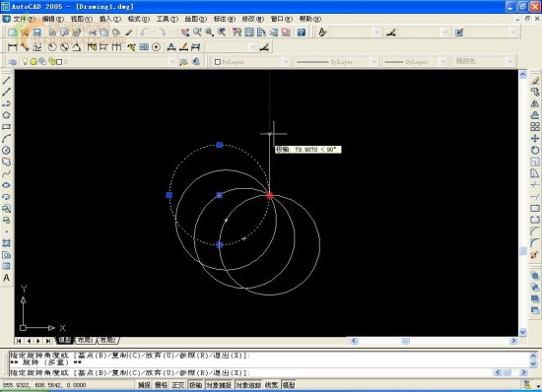This screenshot has width=542, height=392.
Task: Click the Move tool in modify toolbar
Action: [535, 139]
